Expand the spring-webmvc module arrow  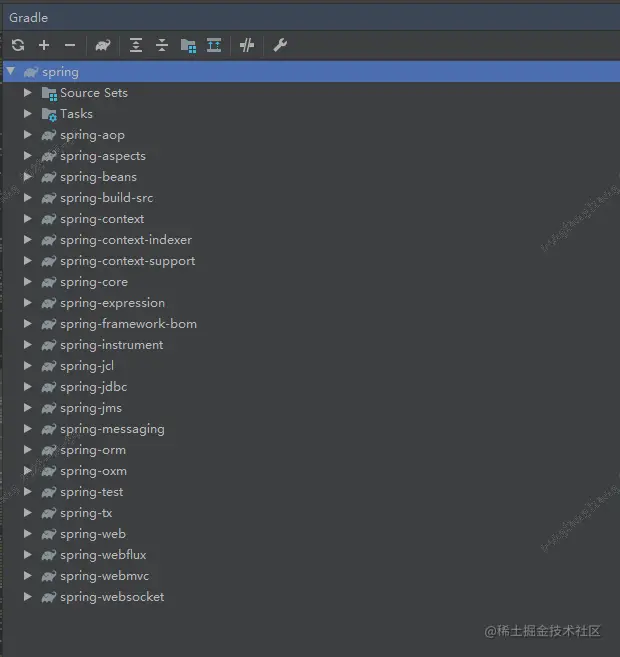pyautogui.click(x=28, y=575)
